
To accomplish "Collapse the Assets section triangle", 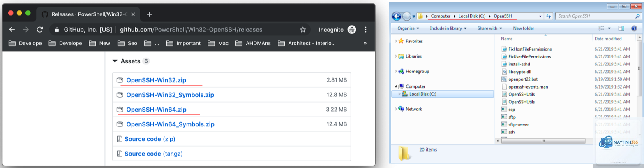I will click(x=115, y=61).
